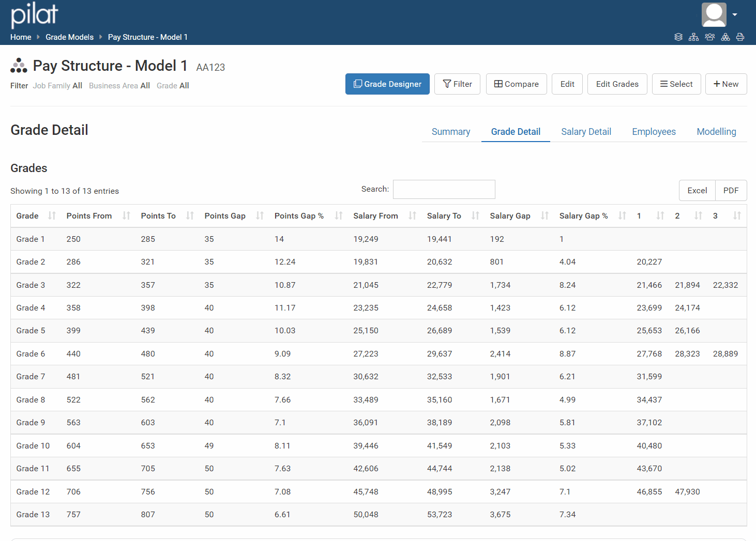This screenshot has height=541, width=756.
Task: Click the Grade All filter
Action: pyautogui.click(x=173, y=86)
